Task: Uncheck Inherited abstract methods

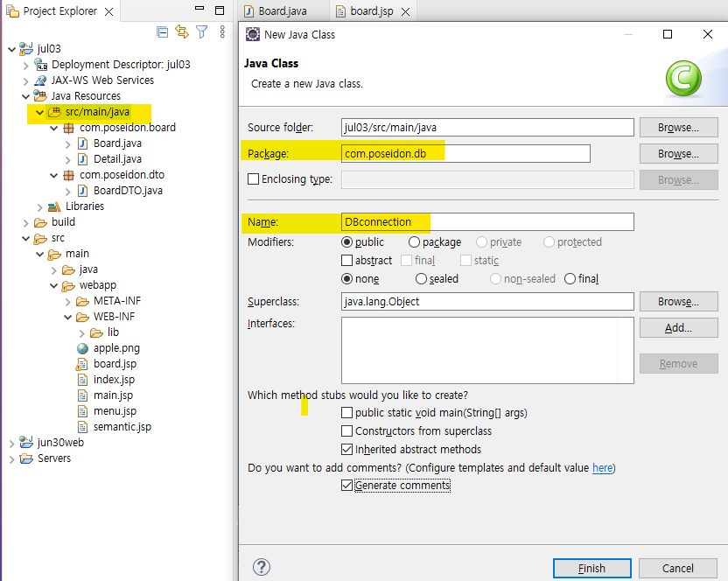Action: coord(346,449)
